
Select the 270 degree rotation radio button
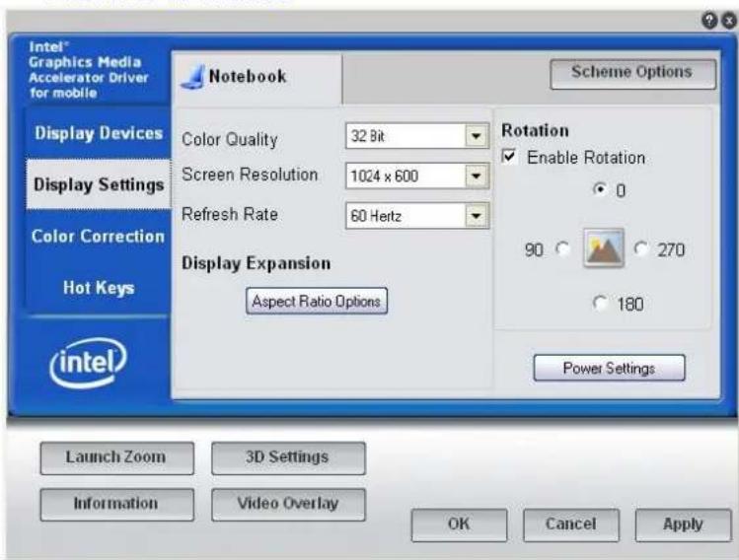pyautogui.click(x=641, y=248)
